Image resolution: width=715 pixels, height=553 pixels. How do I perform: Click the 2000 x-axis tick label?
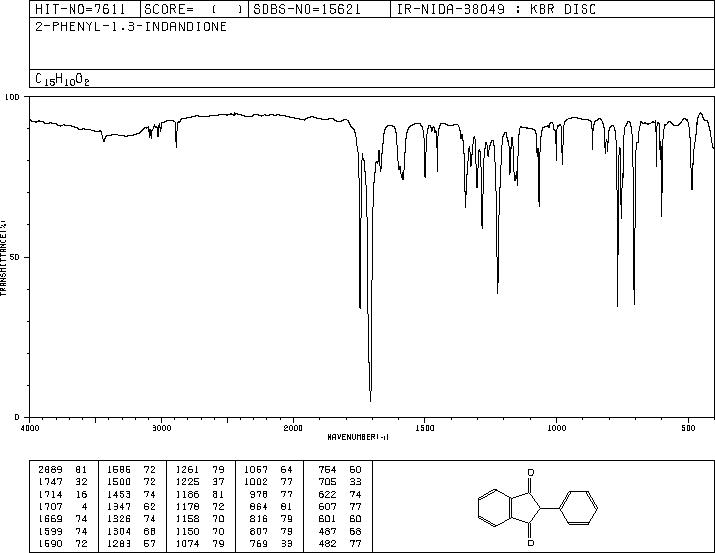click(x=293, y=428)
